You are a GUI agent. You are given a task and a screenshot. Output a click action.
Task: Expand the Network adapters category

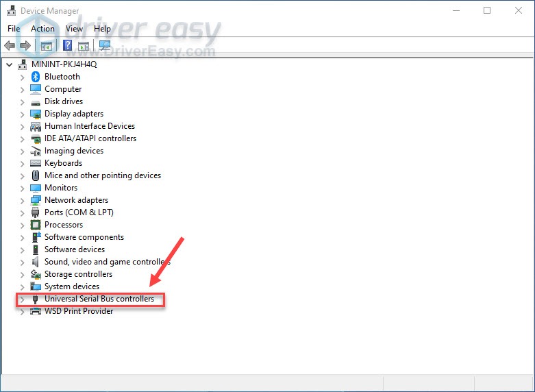click(22, 201)
